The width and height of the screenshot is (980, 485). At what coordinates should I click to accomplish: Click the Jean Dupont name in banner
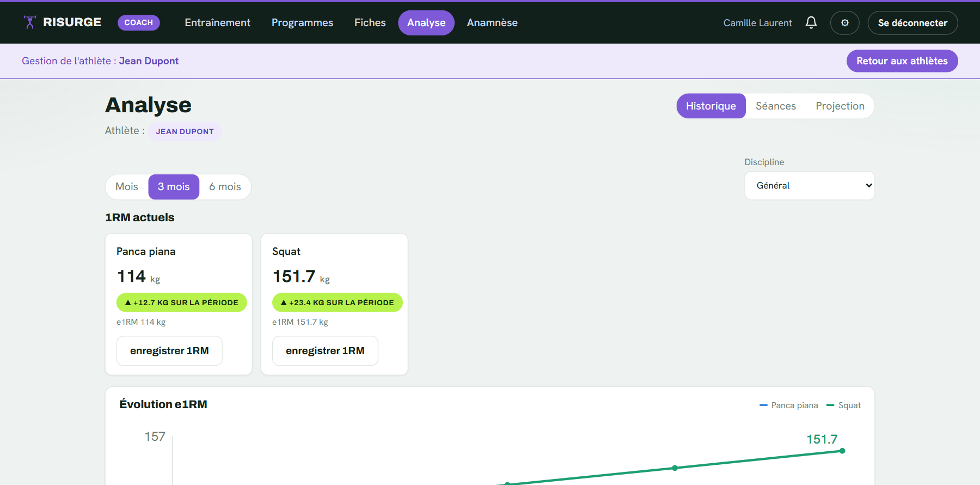pos(149,61)
